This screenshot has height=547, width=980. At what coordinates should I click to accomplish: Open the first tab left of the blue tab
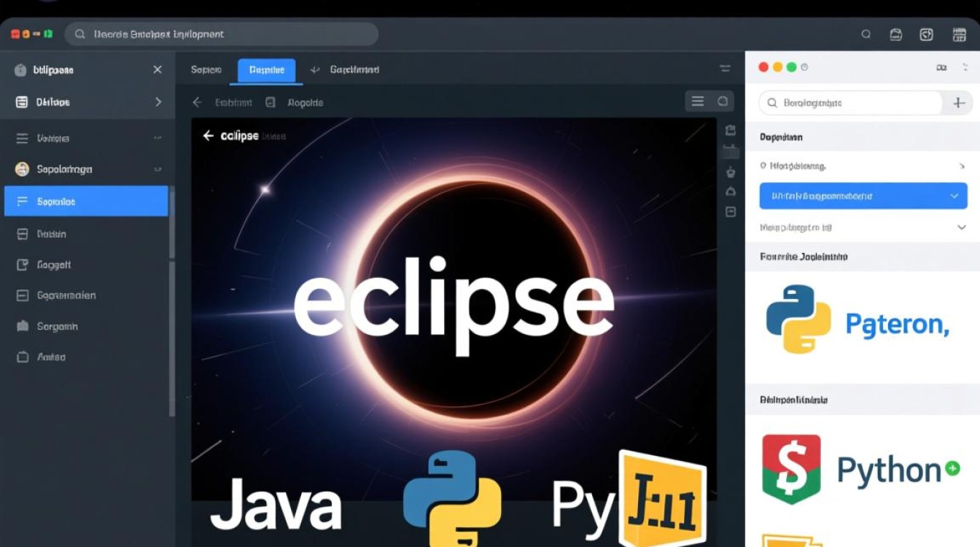click(x=206, y=70)
